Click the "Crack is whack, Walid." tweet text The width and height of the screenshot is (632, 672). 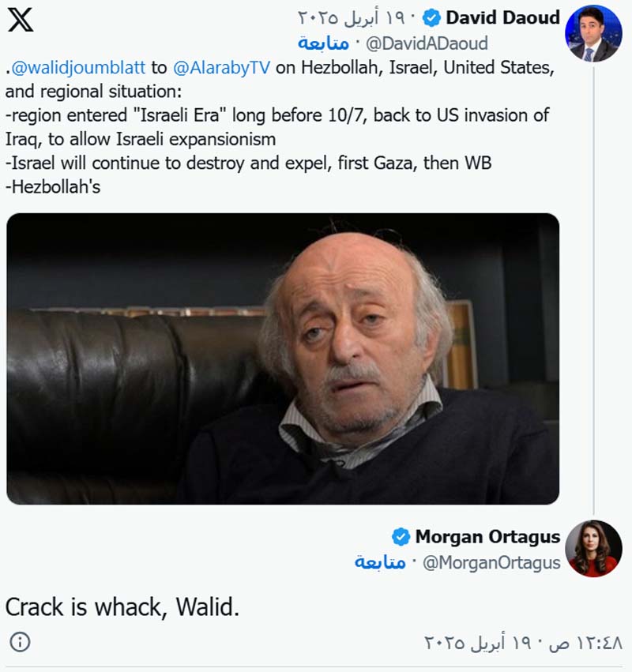pyautogui.click(x=122, y=607)
